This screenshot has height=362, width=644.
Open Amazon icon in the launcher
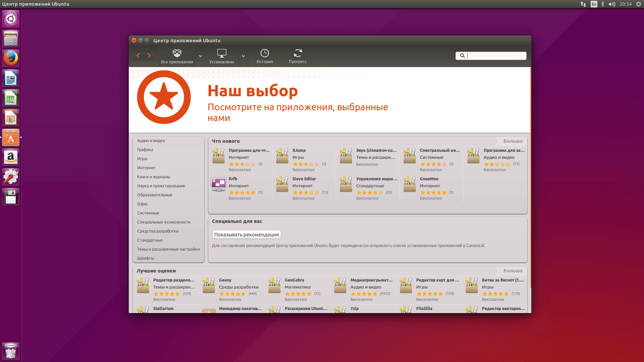[11, 157]
